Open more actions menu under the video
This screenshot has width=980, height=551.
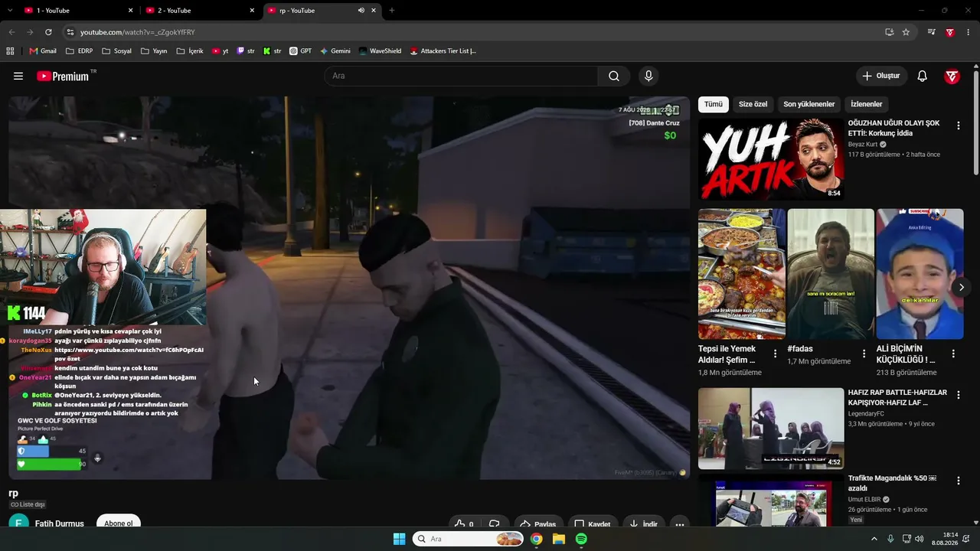(679, 524)
